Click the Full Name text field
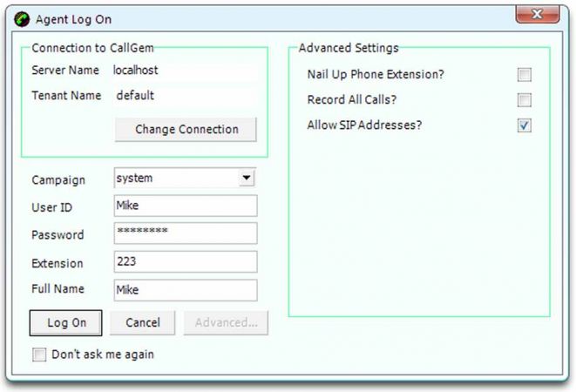Image resolution: width=576 pixels, height=392 pixels. coord(186,290)
